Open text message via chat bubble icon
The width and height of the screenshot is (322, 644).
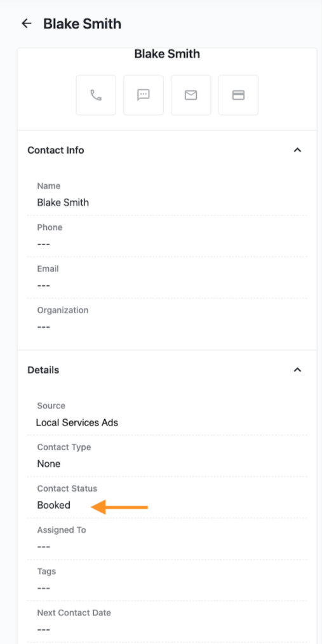point(144,95)
